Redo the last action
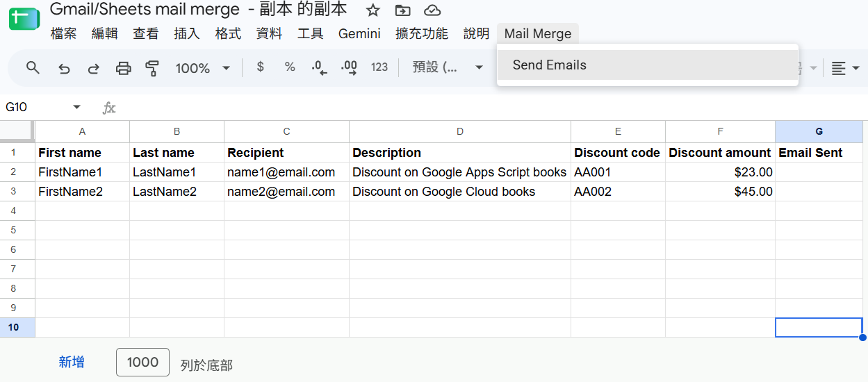 [x=93, y=68]
